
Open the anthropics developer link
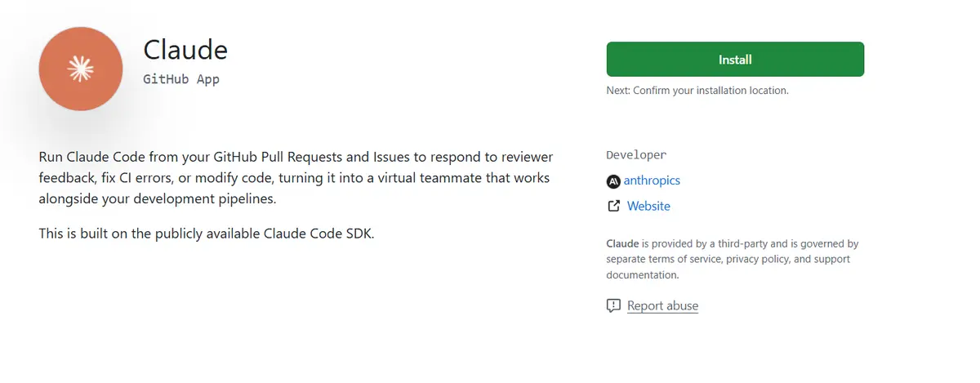point(652,180)
